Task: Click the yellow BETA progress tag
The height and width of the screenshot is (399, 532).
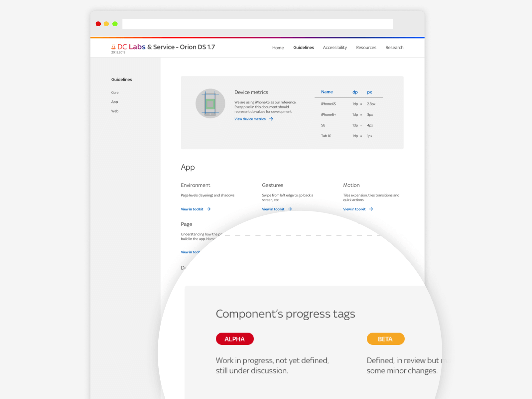Action: (x=385, y=339)
